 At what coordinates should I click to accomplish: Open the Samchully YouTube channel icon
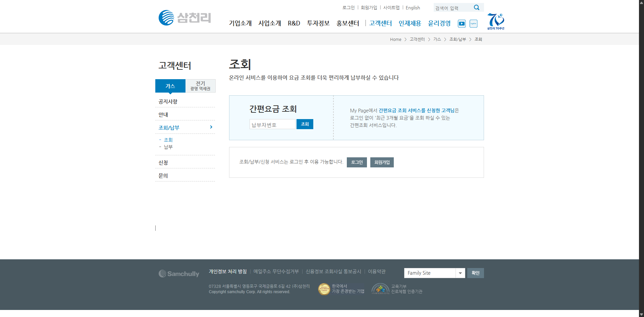tap(462, 23)
